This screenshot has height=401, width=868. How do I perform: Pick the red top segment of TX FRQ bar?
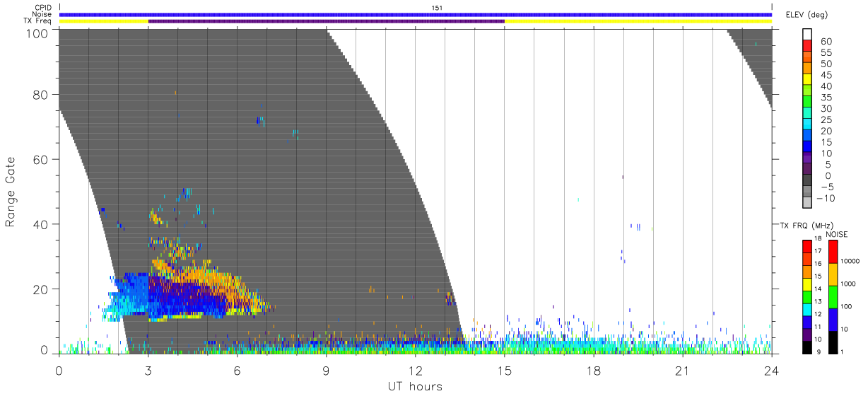click(x=807, y=246)
